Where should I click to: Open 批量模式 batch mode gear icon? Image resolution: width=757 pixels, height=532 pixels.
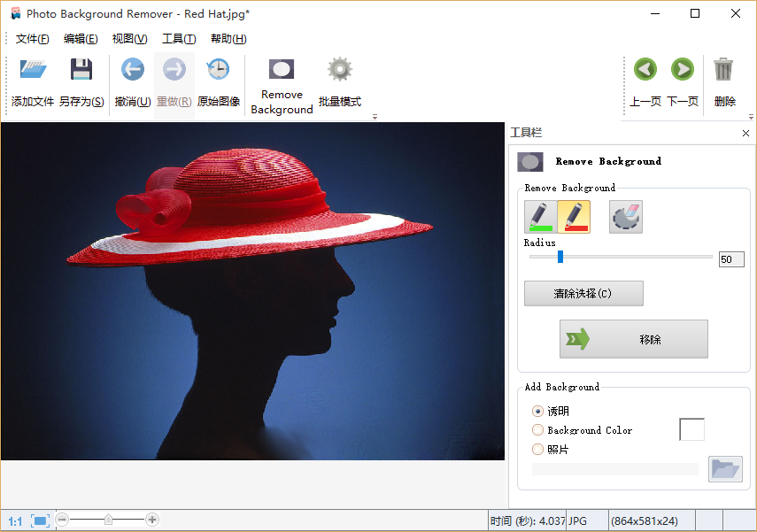(x=338, y=69)
